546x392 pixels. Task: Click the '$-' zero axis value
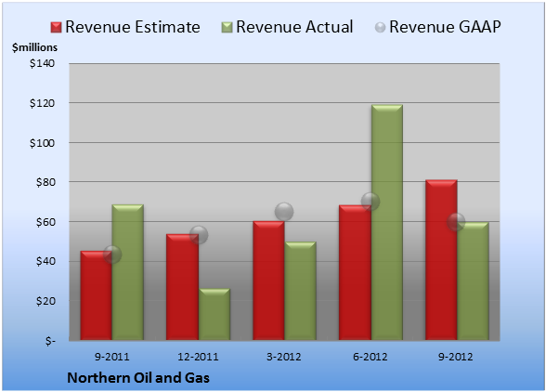pyautogui.click(x=50, y=341)
